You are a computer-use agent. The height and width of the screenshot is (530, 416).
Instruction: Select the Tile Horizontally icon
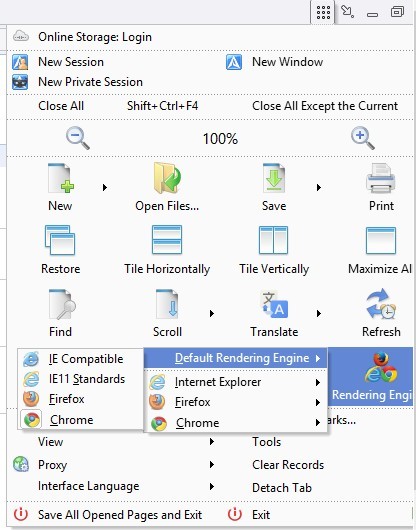[167, 240]
